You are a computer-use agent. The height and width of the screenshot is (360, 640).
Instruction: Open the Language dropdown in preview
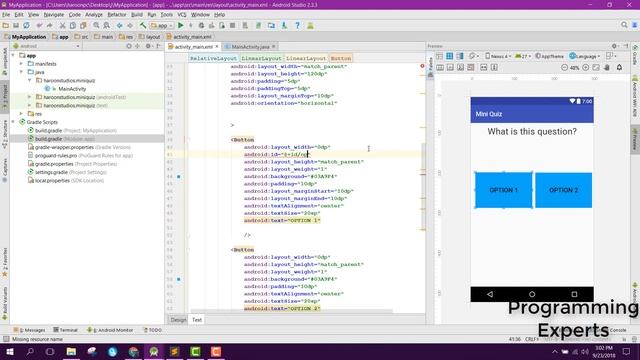pos(584,56)
